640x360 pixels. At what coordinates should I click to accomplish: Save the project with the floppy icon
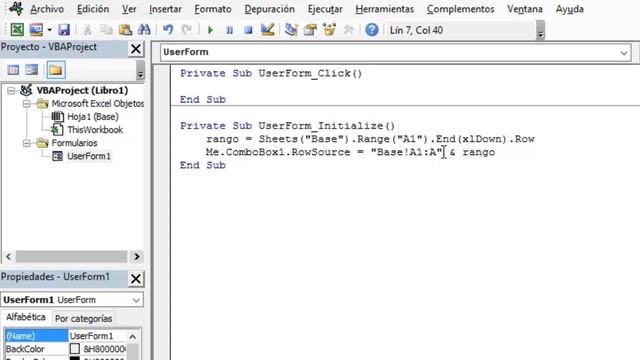pyautogui.click(x=64, y=30)
